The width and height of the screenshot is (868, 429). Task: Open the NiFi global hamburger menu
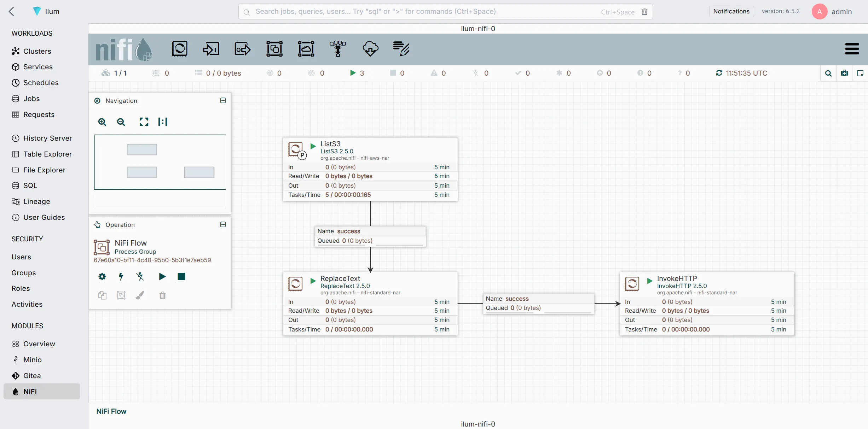pyautogui.click(x=852, y=49)
